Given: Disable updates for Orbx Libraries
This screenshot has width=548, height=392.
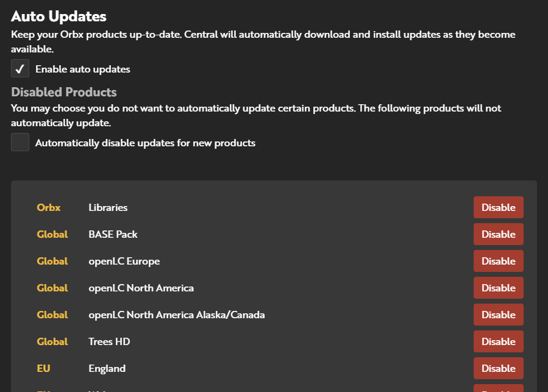Looking at the screenshot, I should pyautogui.click(x=498, y=207).
